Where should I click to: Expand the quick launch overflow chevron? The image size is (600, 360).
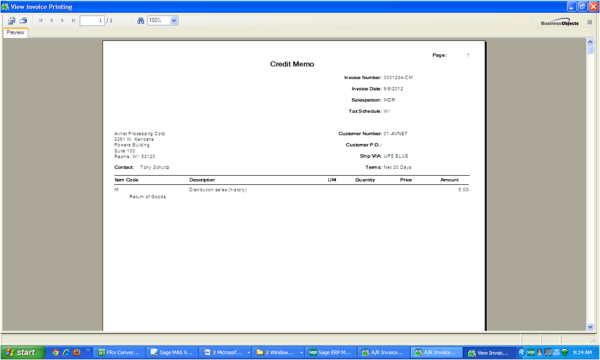pyautogui.click(x=88, y=350)
